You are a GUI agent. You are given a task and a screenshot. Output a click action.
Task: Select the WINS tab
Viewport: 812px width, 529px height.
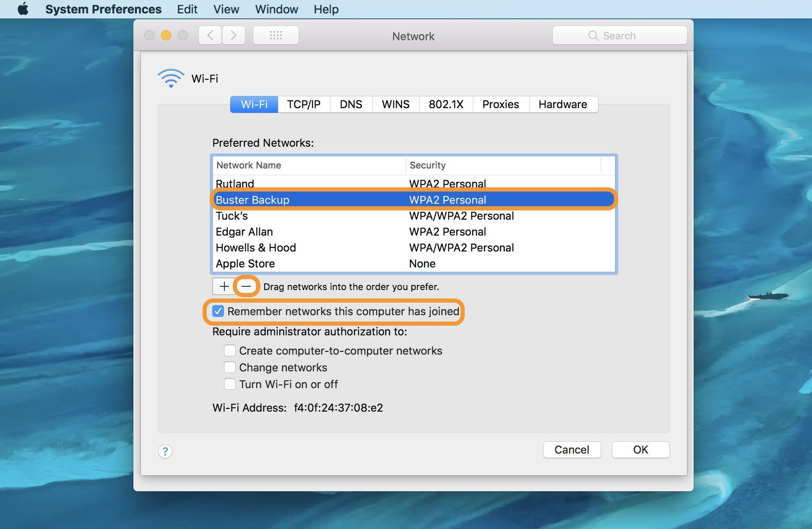pos(396,104)
